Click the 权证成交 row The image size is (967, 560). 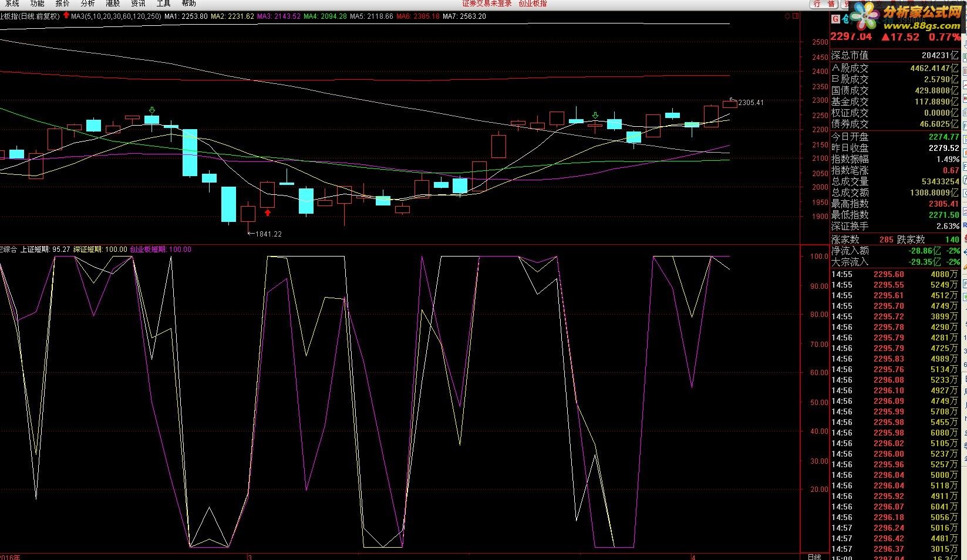coord(895,113)
